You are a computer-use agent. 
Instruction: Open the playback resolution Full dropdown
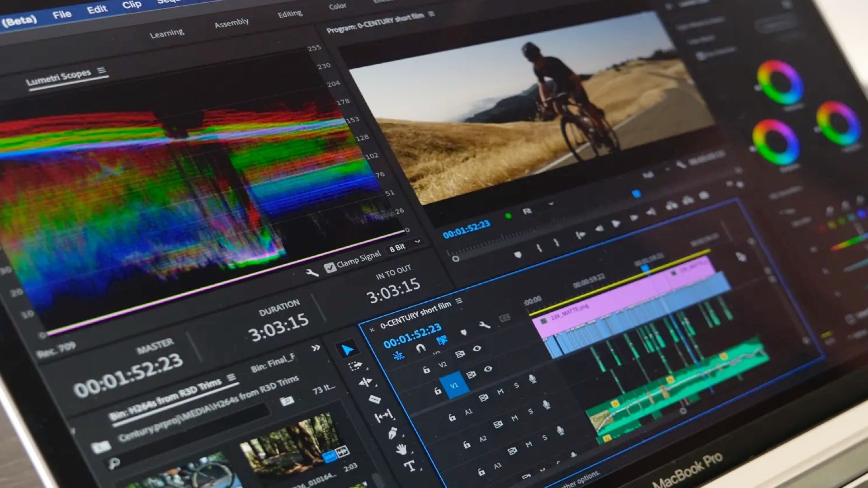pos(655,173)
